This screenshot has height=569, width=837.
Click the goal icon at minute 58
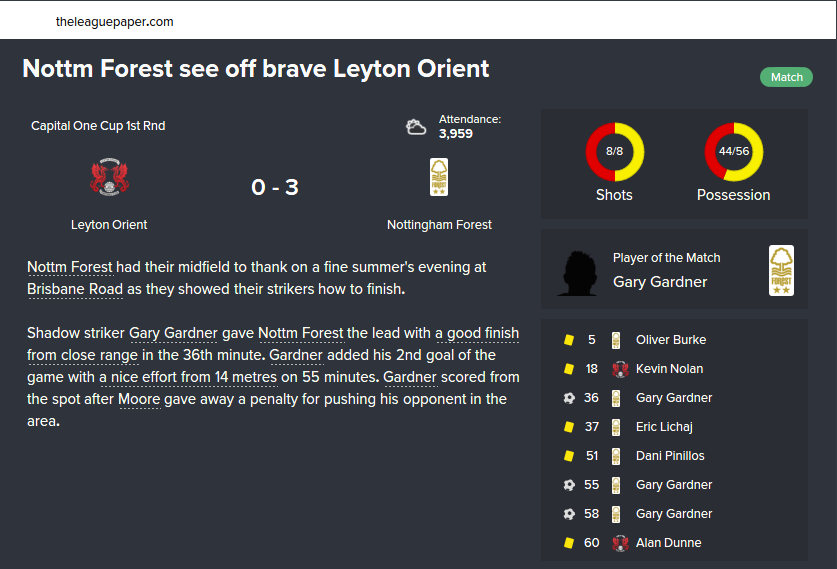[568, 514]
